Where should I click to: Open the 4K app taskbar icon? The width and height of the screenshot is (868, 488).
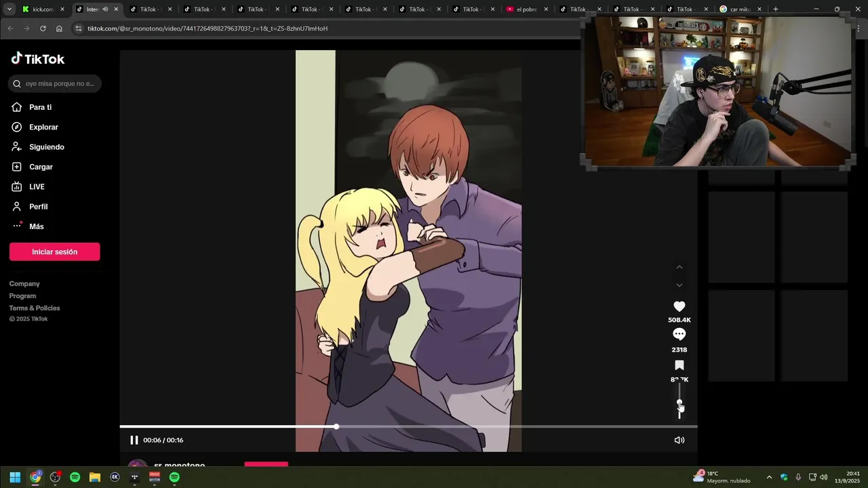[x=115, y=477]
